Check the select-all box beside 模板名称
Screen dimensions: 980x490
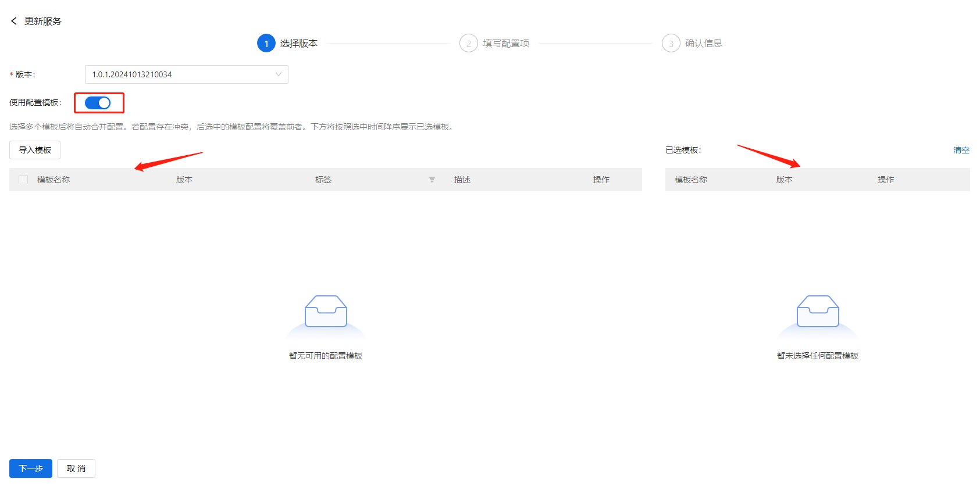(x=23, y=180)
